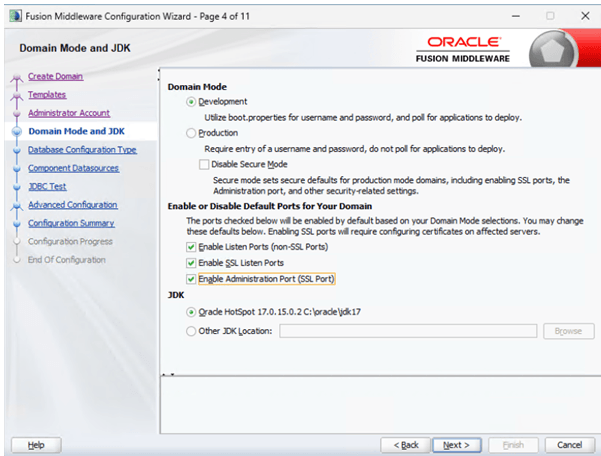Click the End Of Configuration step bullet
Screen dimensions: 601x456
pyautogui.click(x=16, y=260)
